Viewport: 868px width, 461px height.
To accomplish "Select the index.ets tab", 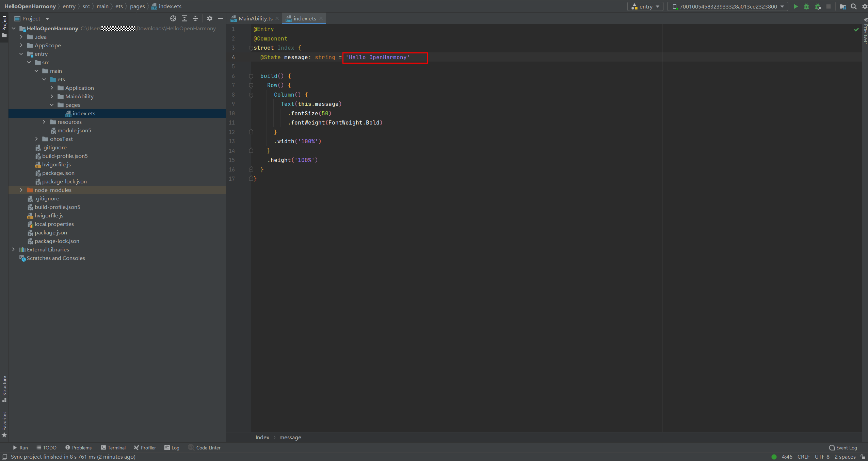I will pos(304,18).
